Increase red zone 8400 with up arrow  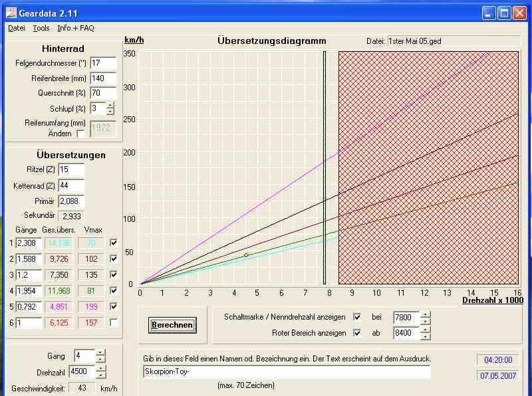tap(425, 330)
